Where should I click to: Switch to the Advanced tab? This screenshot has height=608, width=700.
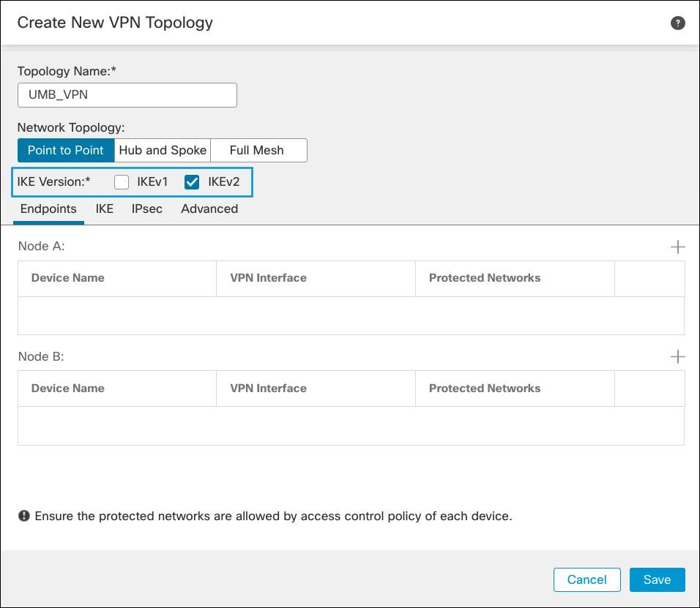coord(209,209)
